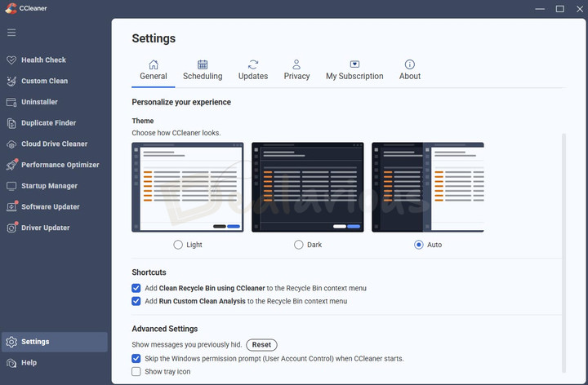588x385 pixels.
Task: Click the Auto theme preview thumbnail
Action: pos(428,188)
